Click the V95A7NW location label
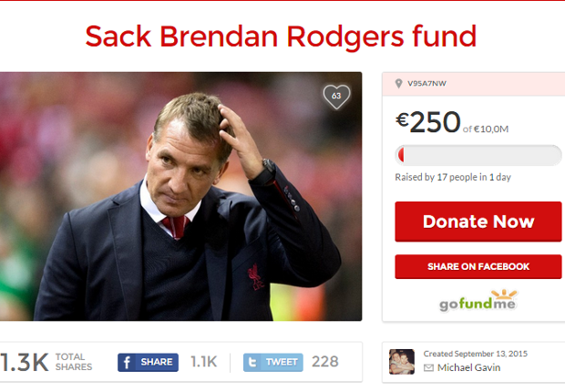 (x=426, y=84)
